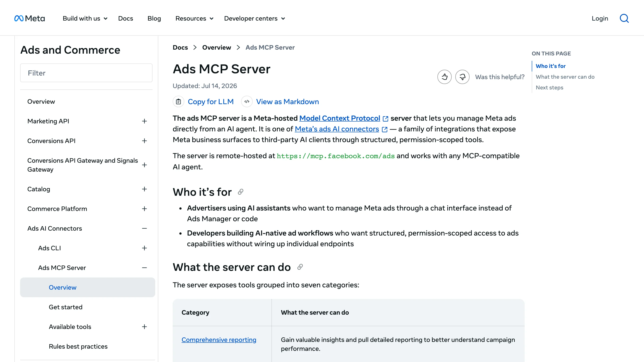This screenshot has height=362, width=644.
Task: Open the Blog nav item
Action: (154, 19)
